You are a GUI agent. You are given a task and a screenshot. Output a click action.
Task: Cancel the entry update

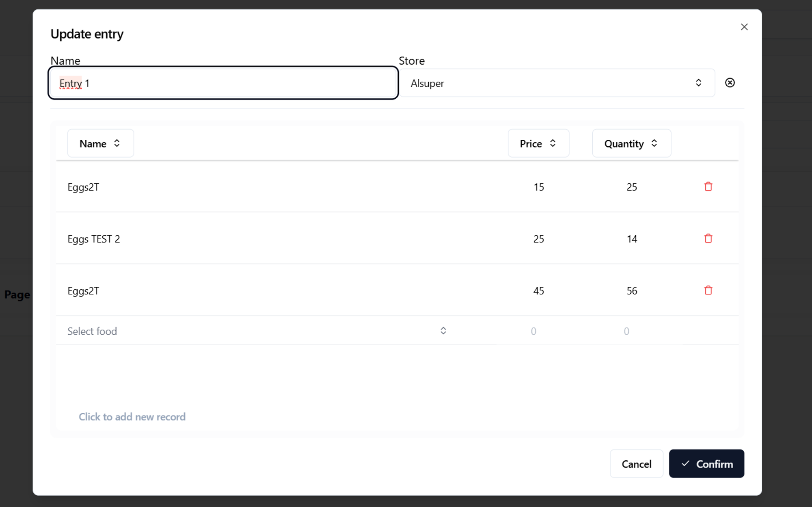tap(636, 464)
